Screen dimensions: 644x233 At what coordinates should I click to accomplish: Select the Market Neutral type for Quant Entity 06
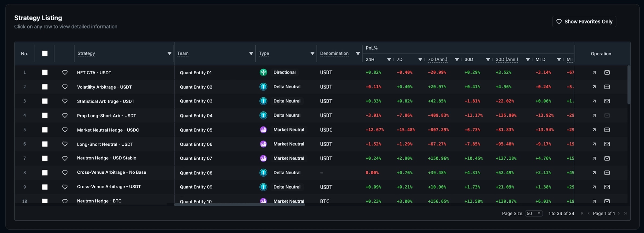click(289, 144)
